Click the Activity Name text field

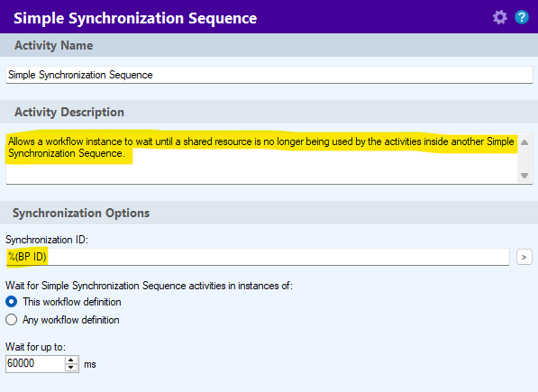pyautogui.click(x=269, y=75)
